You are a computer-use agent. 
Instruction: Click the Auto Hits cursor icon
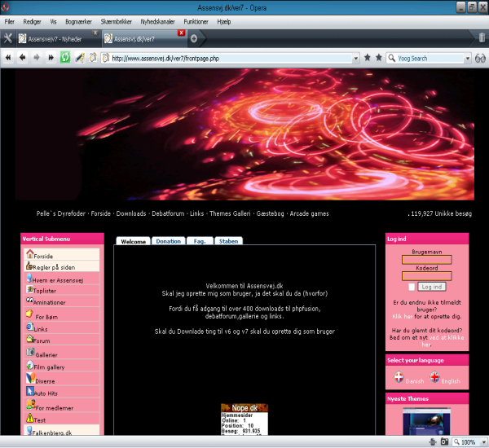(x=30, y=391)
